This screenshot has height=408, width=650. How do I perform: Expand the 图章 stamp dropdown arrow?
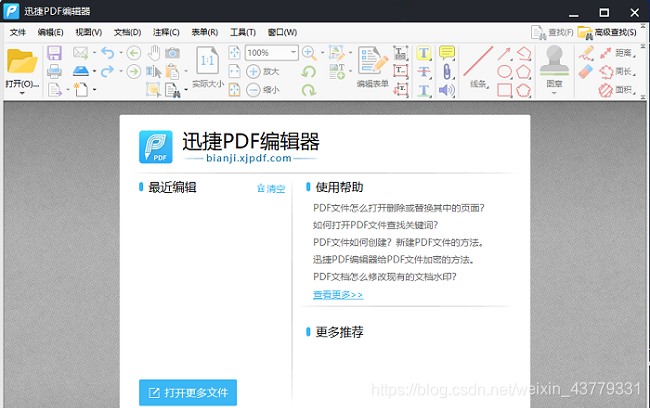[x=554, y=93]
